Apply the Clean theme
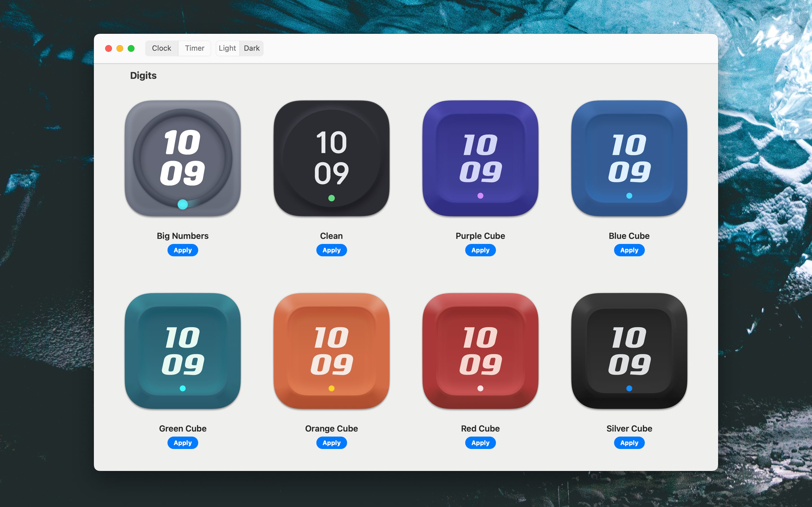 click(331, 250)
